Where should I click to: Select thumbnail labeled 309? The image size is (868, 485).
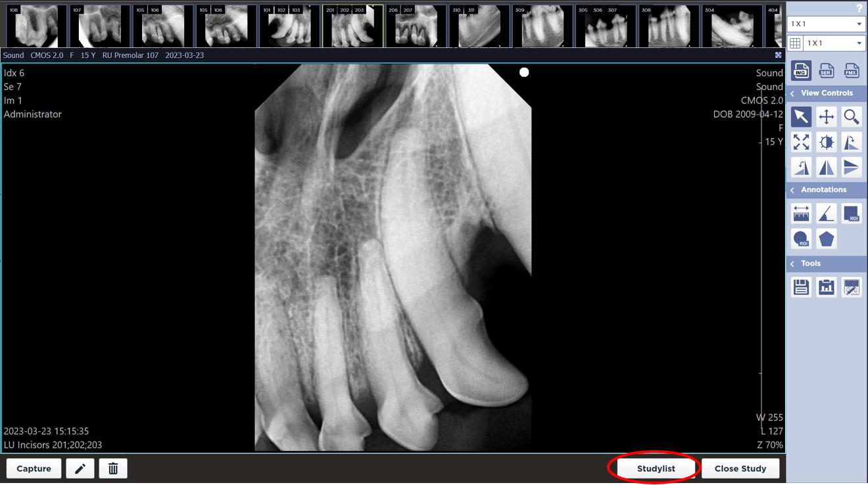click(x=542, y=26)
